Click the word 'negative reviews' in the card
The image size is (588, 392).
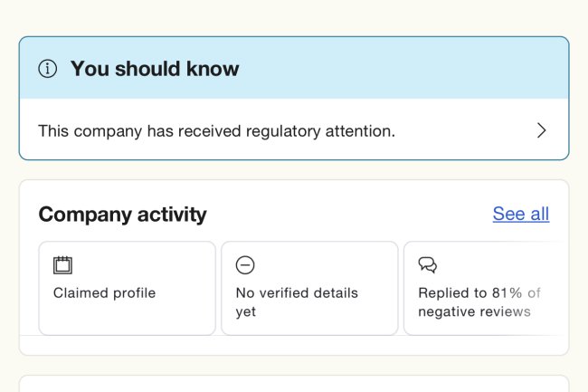(x=474, y=312)
